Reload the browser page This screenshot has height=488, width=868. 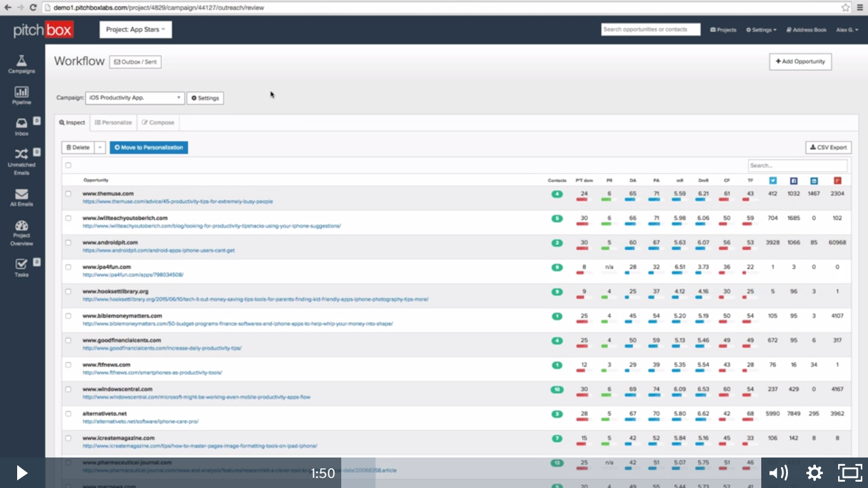[34, 8]
